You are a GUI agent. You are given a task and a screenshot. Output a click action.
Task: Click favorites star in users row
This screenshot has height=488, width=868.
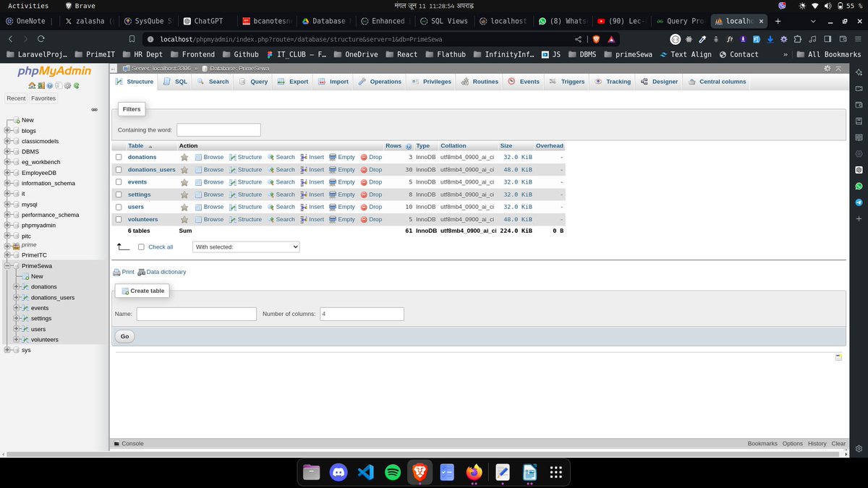tap(184, 207)
